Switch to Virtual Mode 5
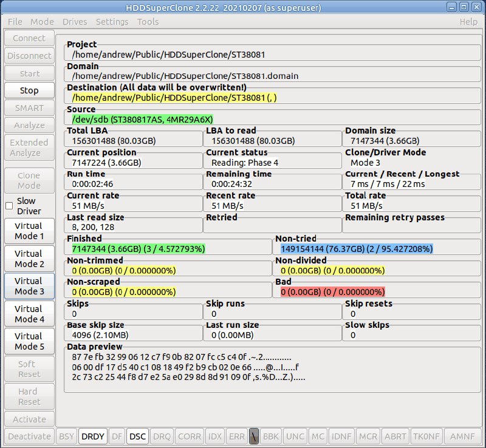The height and width of the screenshot is (448, 486). 29,341
